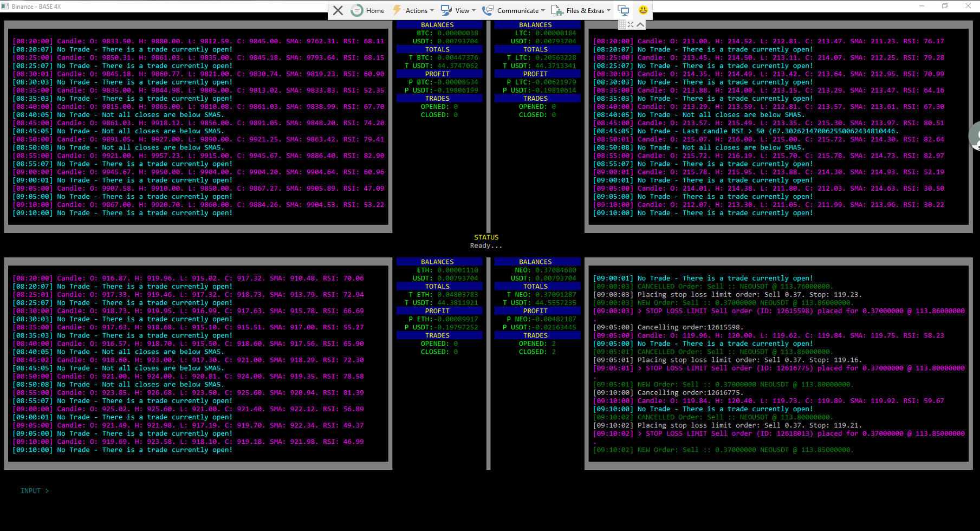Viewport: 980px width, 531px height.
Task: Select the P LTC:-0.00621979 profit value
Action: point(541,82)
